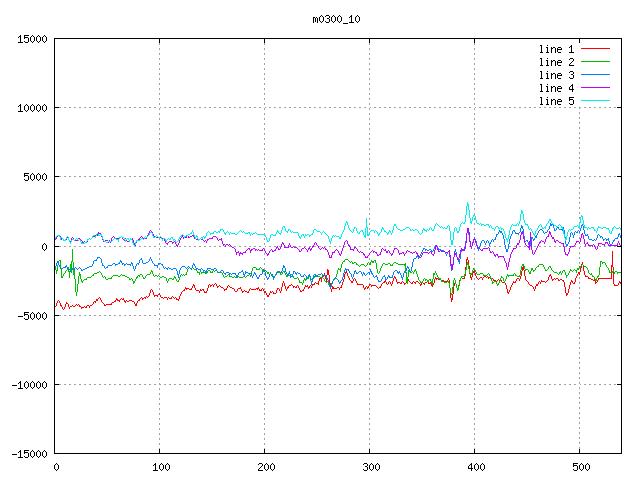640x480 pixels.
Task: Click the color sample beside line 2
Action: pos(595,62)
